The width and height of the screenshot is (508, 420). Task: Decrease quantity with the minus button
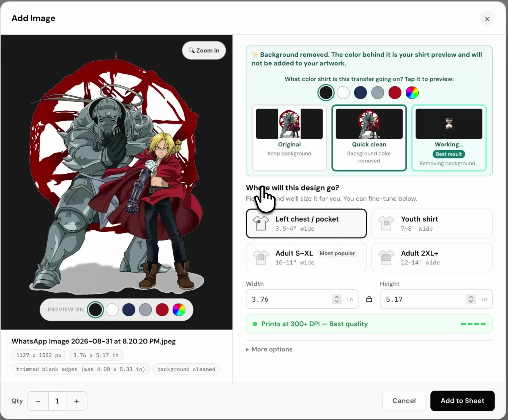pyautogui.click(x=38, y=401)
